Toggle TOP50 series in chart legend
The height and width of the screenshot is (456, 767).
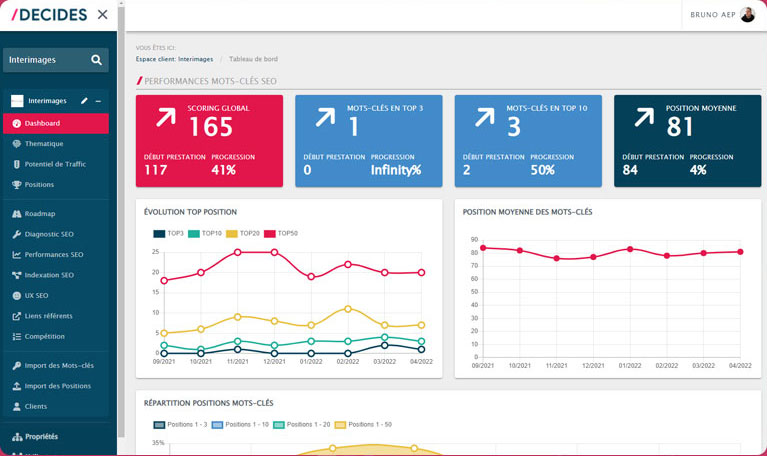(269, 233)
